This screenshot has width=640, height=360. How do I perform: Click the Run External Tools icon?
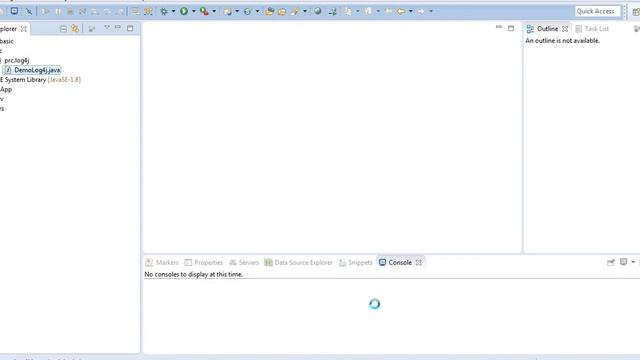(204, 11)
